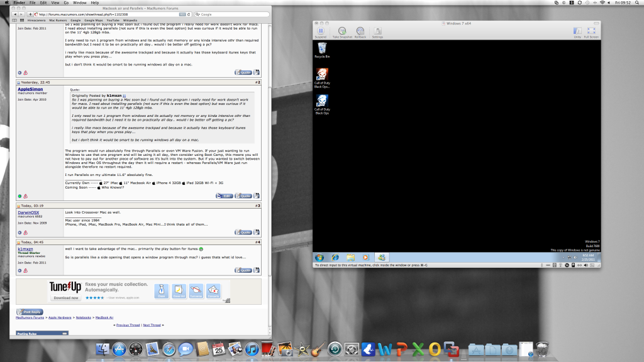Open the Windows Start button in VM
Viewport: 644px width, 362px height.
click(x=319, y=257)
